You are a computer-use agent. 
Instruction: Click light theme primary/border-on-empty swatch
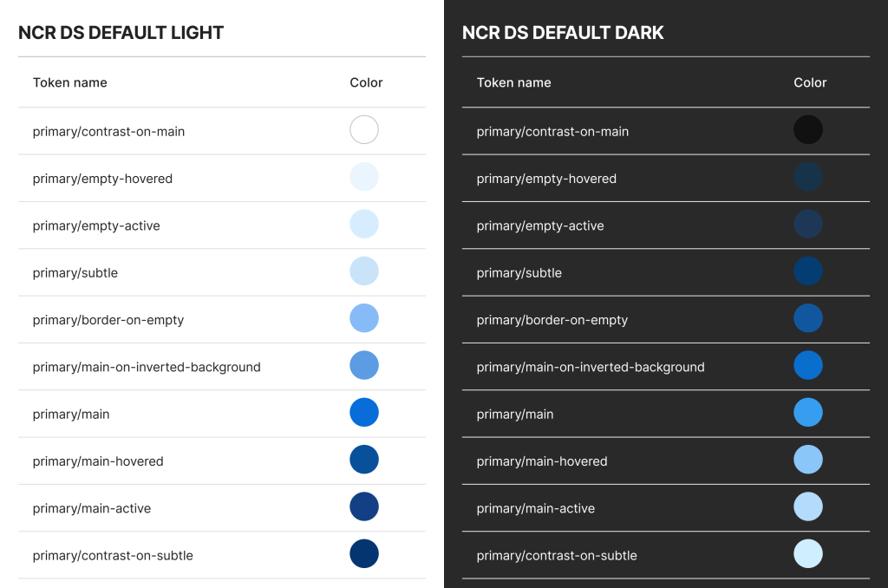tap(364, 318)
